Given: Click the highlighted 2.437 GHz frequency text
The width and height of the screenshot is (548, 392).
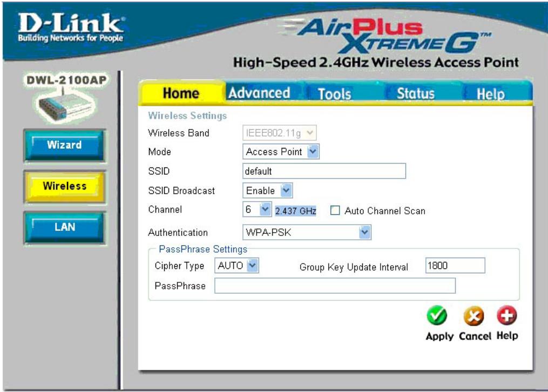Looking at the screenshot, I should coord(295,211).
